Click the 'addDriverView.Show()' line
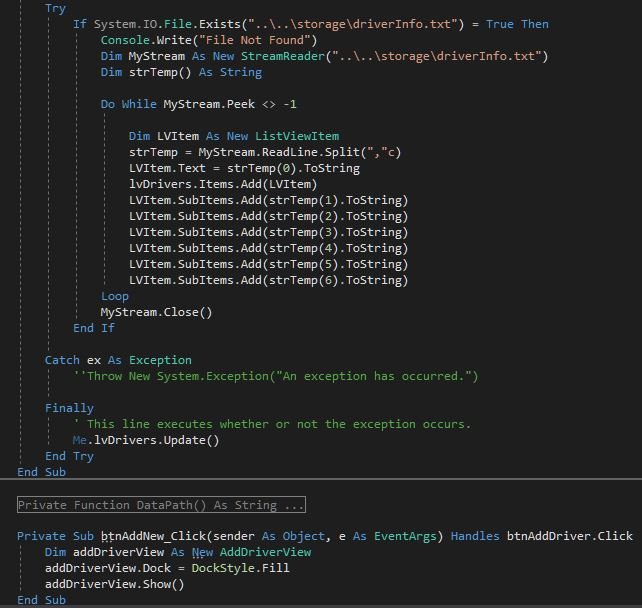642x608 pixels. (x=115, y=584)
